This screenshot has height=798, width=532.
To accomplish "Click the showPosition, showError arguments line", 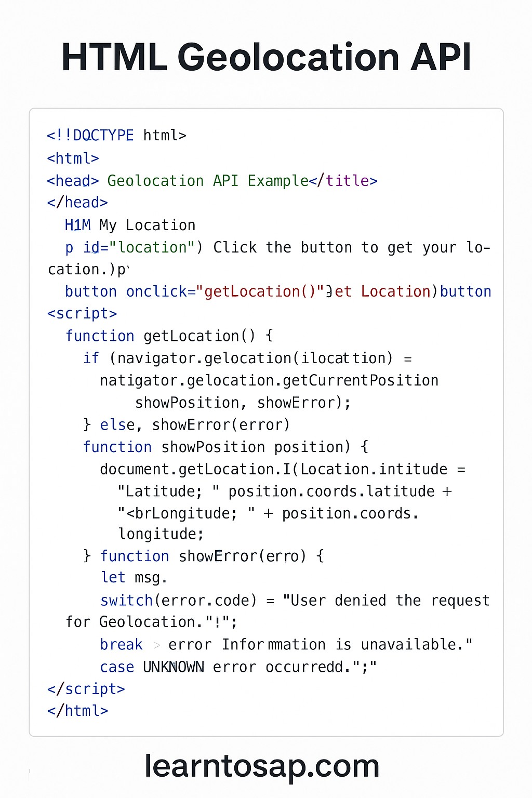I will [243, 403].
